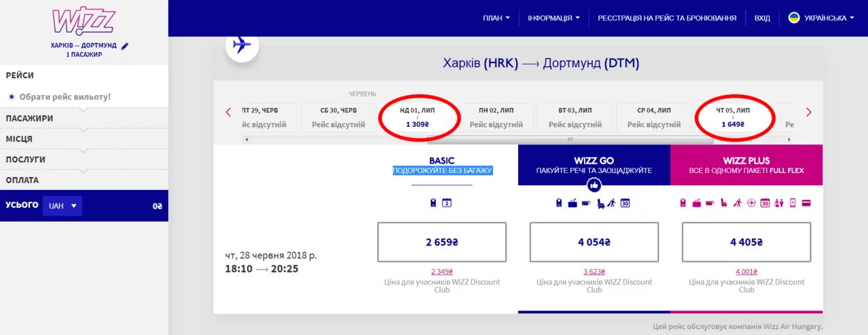Expand the ПОСЛУГИ sidebar section
This screenshot has width=868, height=335.
tap(84, 159)
